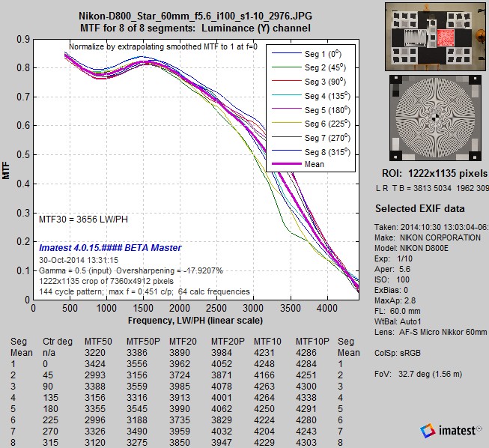
Task: Click the imatest logo
Action: (450, 431)
